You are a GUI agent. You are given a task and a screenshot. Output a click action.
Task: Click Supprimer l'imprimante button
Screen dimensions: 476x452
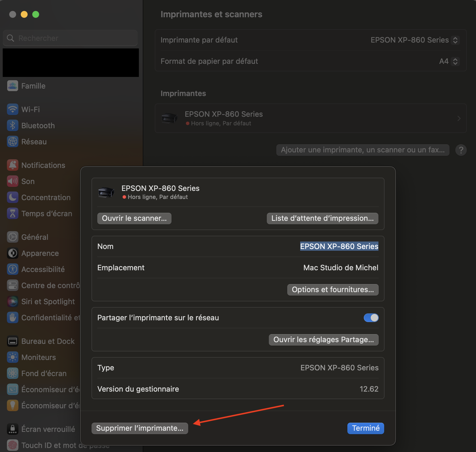tap(140, 428)
